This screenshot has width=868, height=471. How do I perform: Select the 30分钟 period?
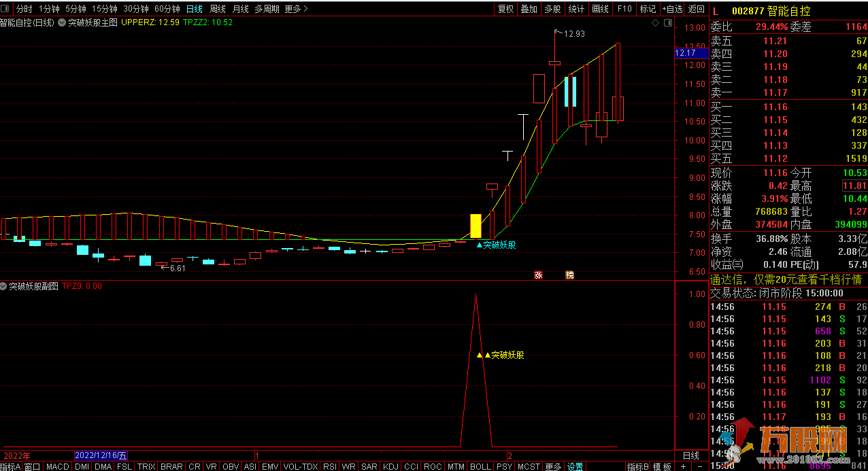point(136,9)
